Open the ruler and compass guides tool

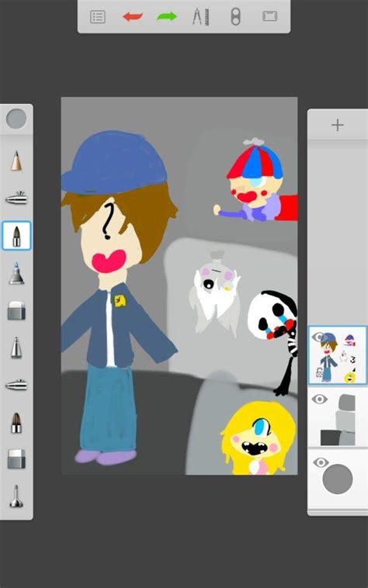tap(201, 17)
